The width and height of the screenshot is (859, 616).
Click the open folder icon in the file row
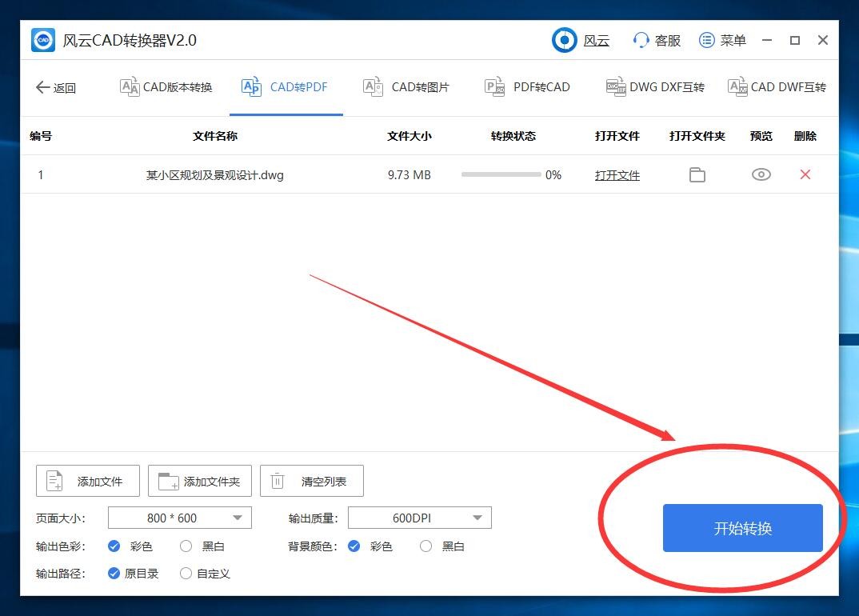point(697,174)
